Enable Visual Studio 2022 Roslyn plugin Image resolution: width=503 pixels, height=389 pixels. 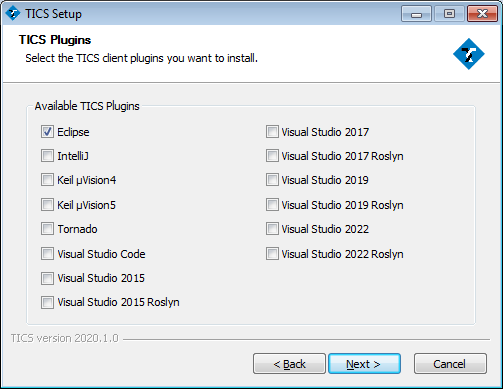coord(272,254)
